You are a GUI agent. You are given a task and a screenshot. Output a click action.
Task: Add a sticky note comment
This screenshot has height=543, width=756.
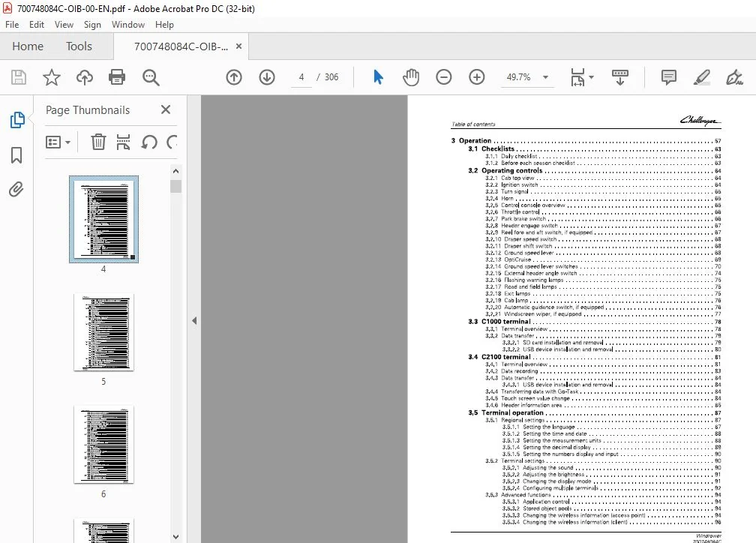tap(669, 77)
